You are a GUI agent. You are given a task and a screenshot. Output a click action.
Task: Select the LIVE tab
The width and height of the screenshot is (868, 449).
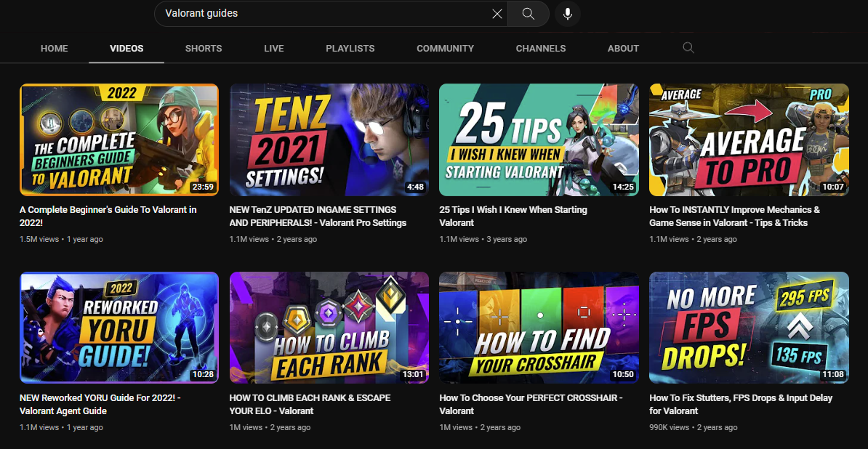point(274,49)
